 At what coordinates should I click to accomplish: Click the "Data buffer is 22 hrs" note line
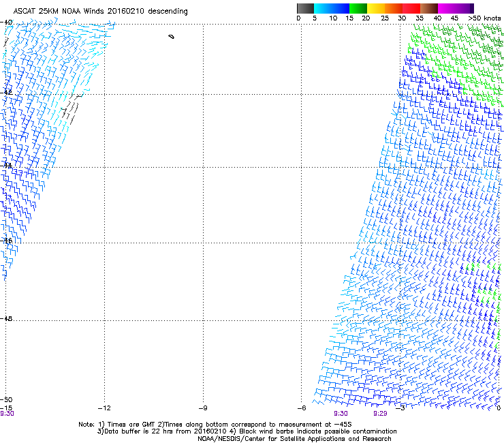(x=247, y=431)
